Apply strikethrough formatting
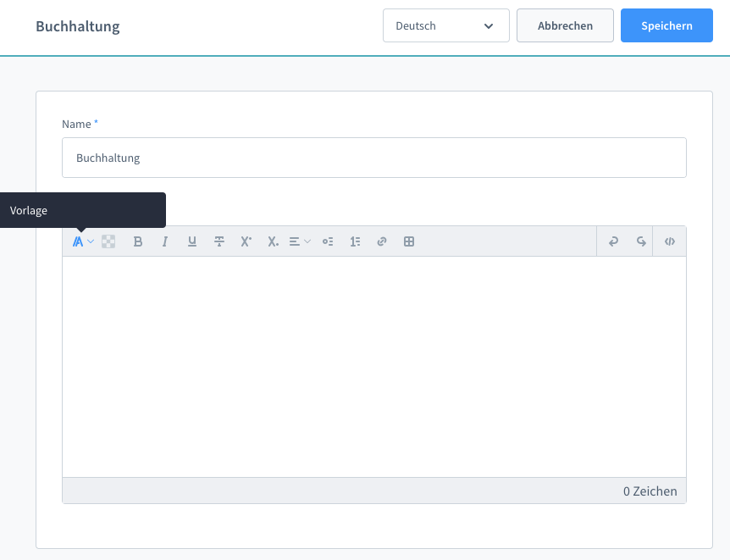The height and width of the screenshot is (560, 730). pyautogui.click(x=219, y=241)
